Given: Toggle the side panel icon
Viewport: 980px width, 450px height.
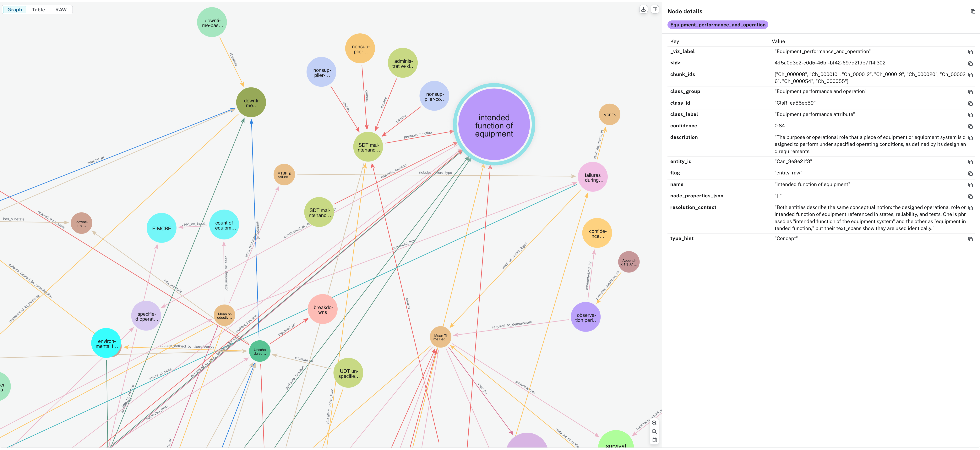Looking at the screenshot, I should click(x=655, y=9).
